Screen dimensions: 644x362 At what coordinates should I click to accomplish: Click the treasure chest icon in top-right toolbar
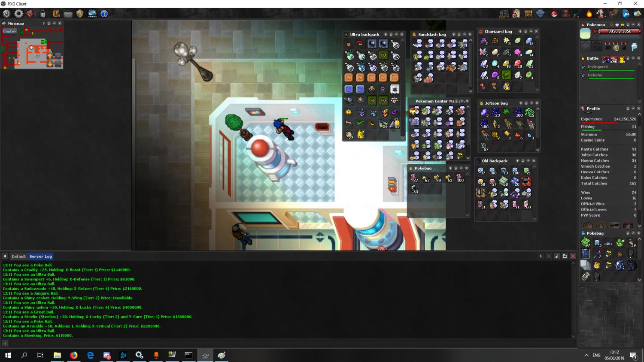coord(528,14)
